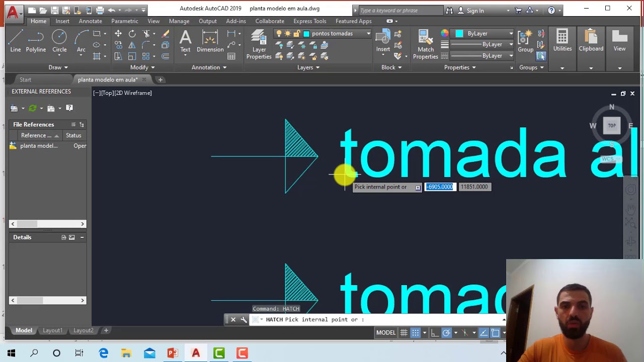This screenshot has width=644, height=362.
Task: Select the Line drawing tool
Action: tap(16, 41)
